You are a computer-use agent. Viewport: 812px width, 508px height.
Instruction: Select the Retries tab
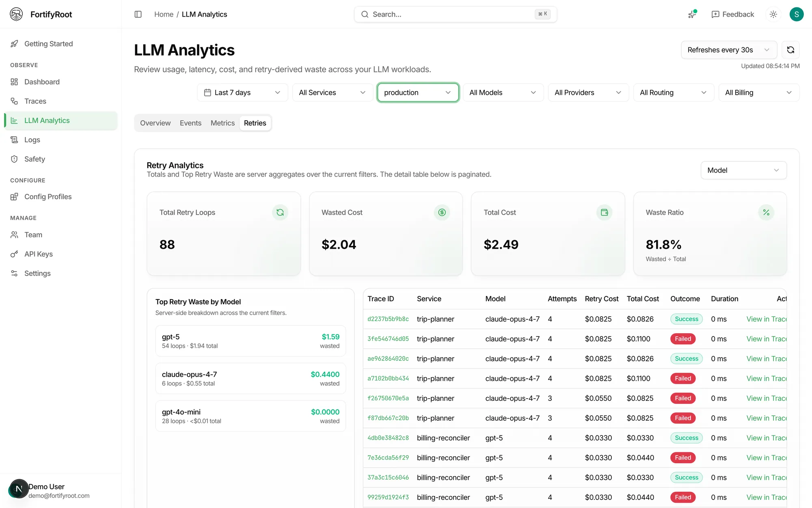tap(255, 123)
